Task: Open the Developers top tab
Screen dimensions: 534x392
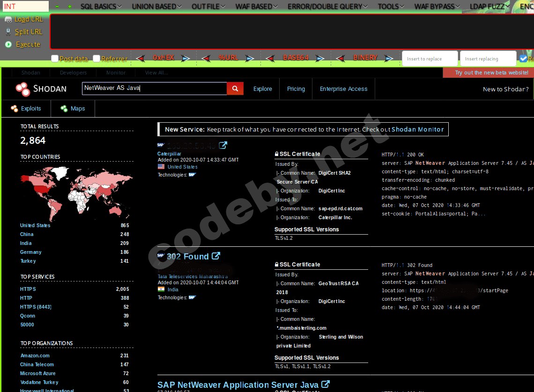Action: pyautogui.click(x=73, y=73)
